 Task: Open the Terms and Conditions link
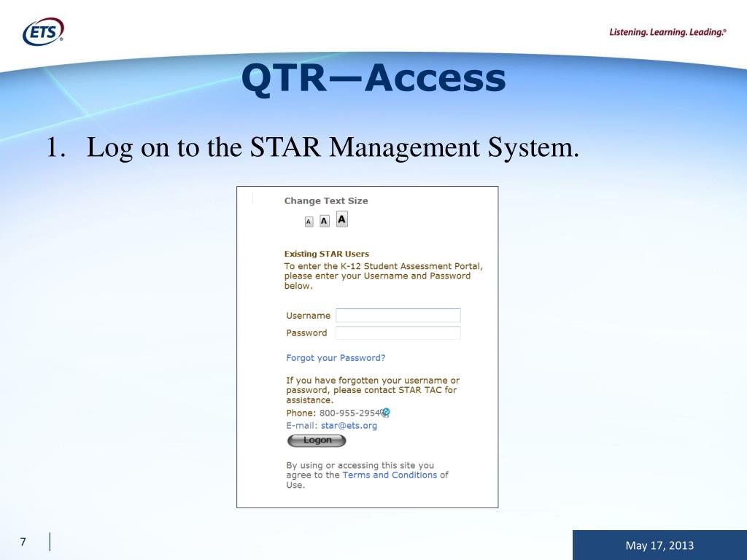[x=390, y=475]
